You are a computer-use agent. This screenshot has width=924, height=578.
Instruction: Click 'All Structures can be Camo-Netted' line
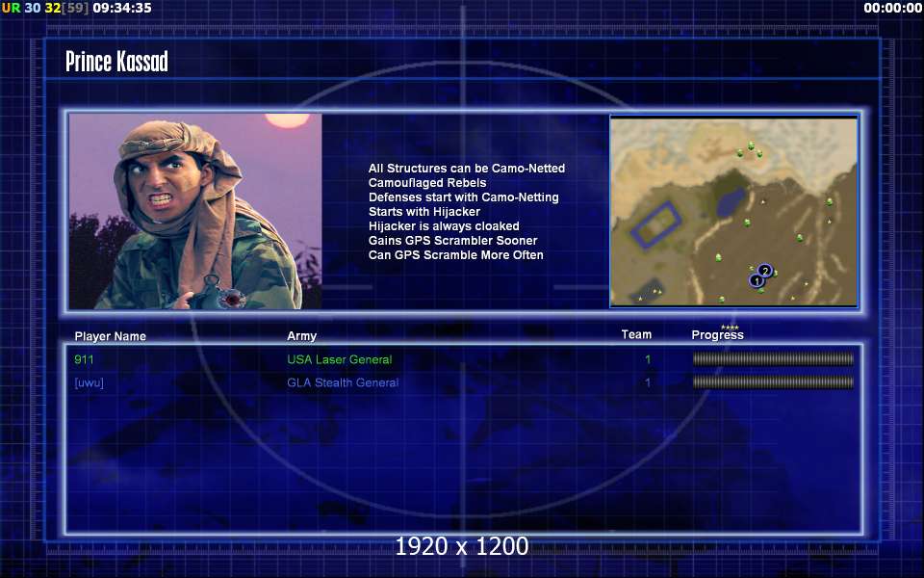(x=467, y=168)
